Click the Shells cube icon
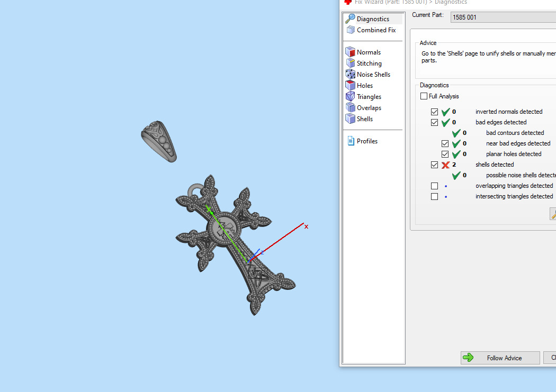556x392 pixels. [x=350, y=118]
